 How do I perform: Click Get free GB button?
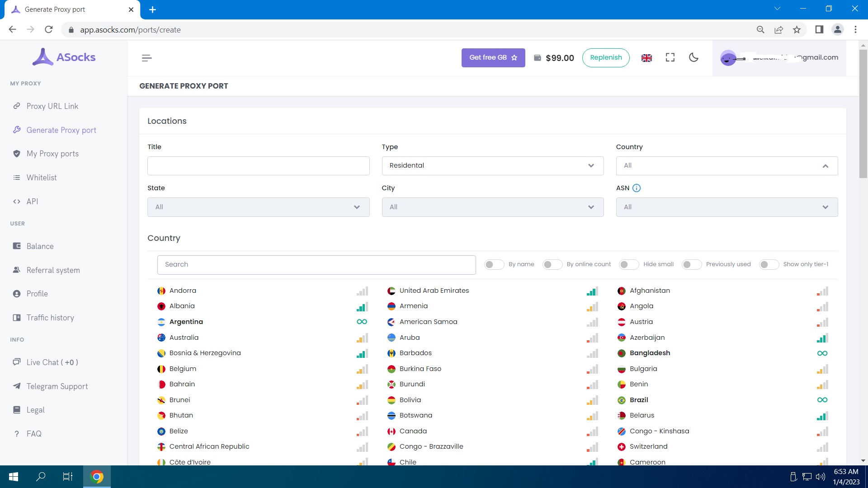tap(493, 57)
